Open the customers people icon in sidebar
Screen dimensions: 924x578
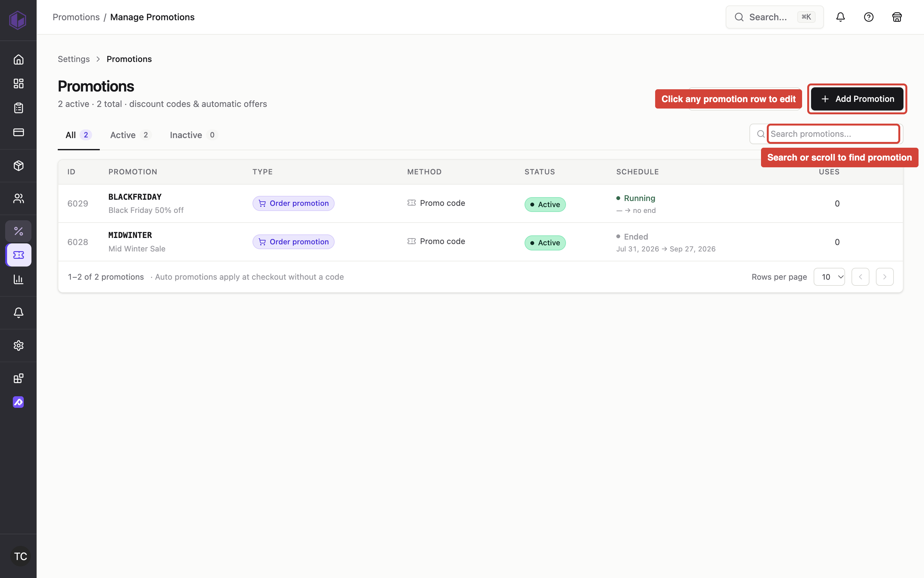pos(18,198)
